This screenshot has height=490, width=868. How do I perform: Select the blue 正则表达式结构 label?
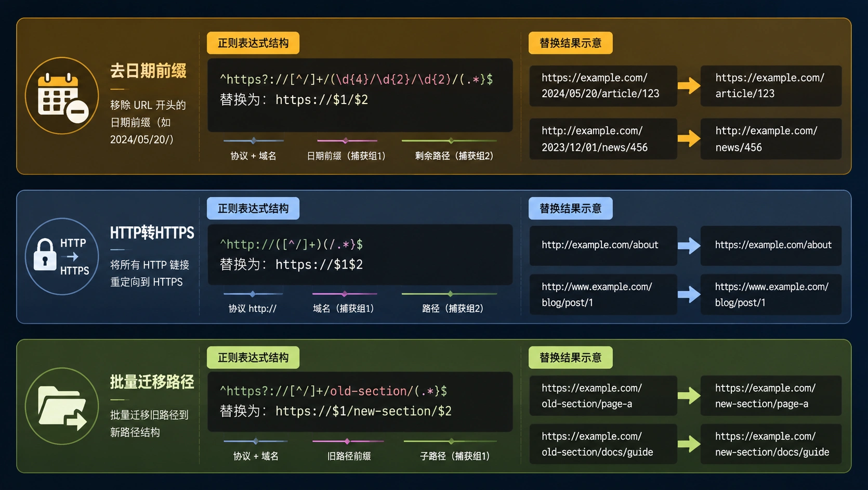point(253,209)
